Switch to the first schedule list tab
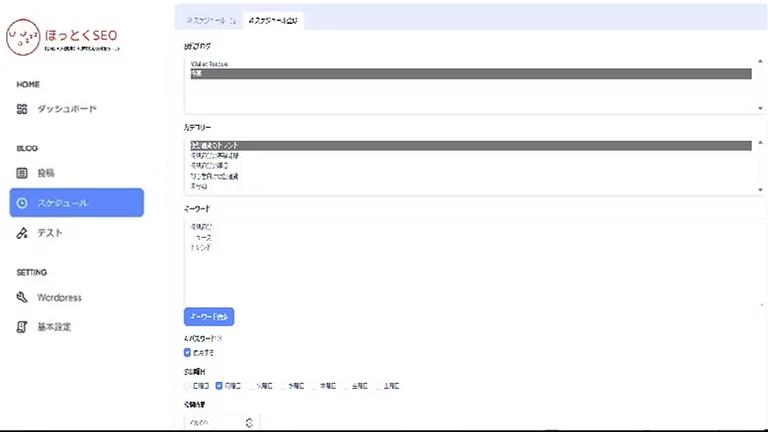The width and height of the screenshot is (768, 432). [x=212, y=20]
